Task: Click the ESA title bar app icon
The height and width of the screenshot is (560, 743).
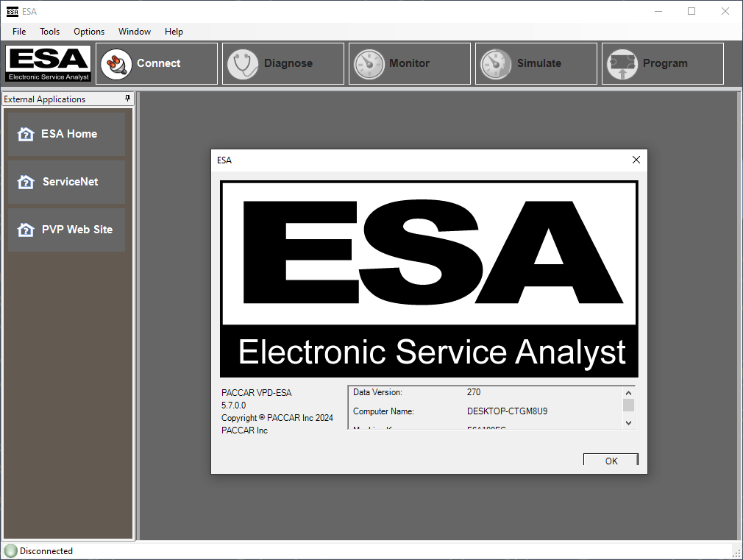Action: [13, 11]
